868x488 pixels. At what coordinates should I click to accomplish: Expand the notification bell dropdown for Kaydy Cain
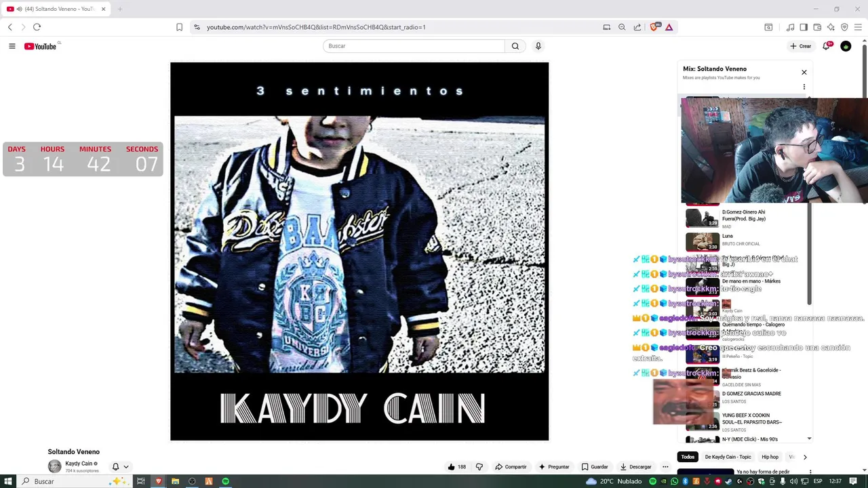(120, 466)
